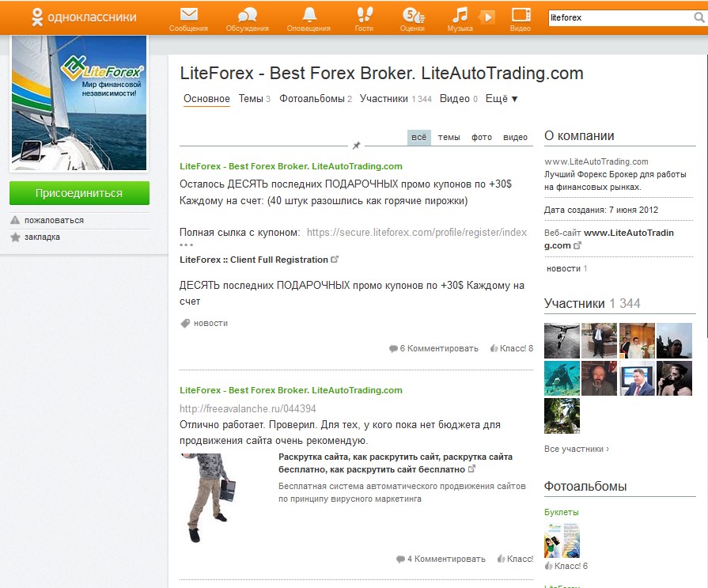708x588 pixels.
Task: Click the LiteForex group avatar image
Action: (79, 104)
